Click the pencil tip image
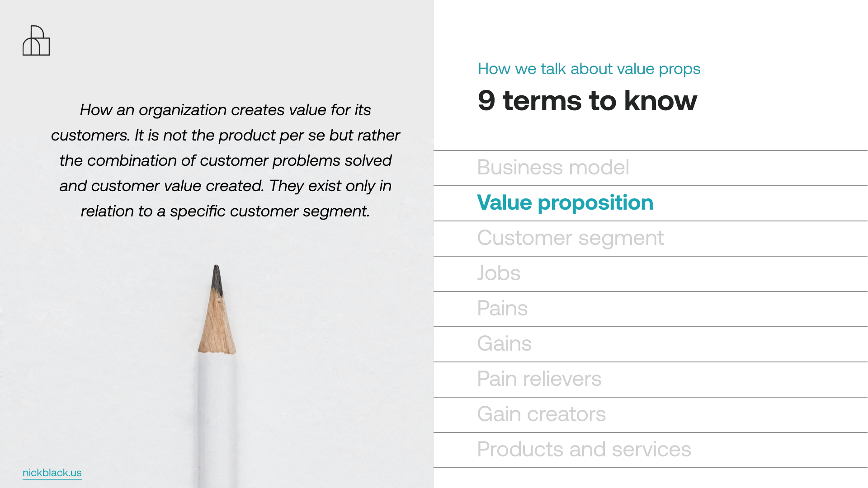Image resolution: width=868 pixels, height=488 pixels. [x=217, y=280]
